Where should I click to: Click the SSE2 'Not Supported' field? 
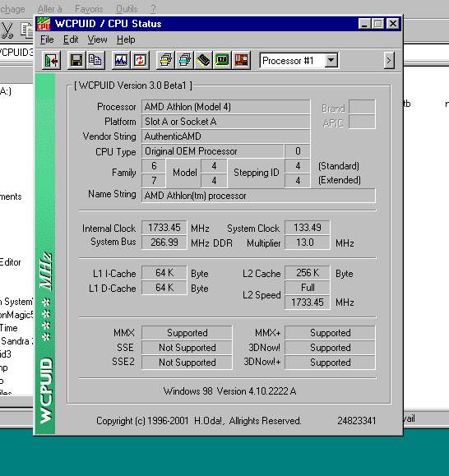(x=187, y=363)
